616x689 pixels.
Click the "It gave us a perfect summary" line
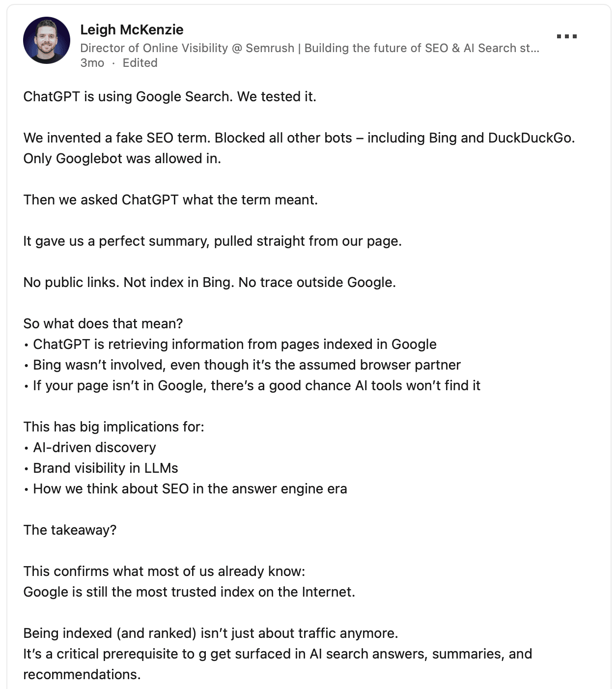[x=212, y=241]
